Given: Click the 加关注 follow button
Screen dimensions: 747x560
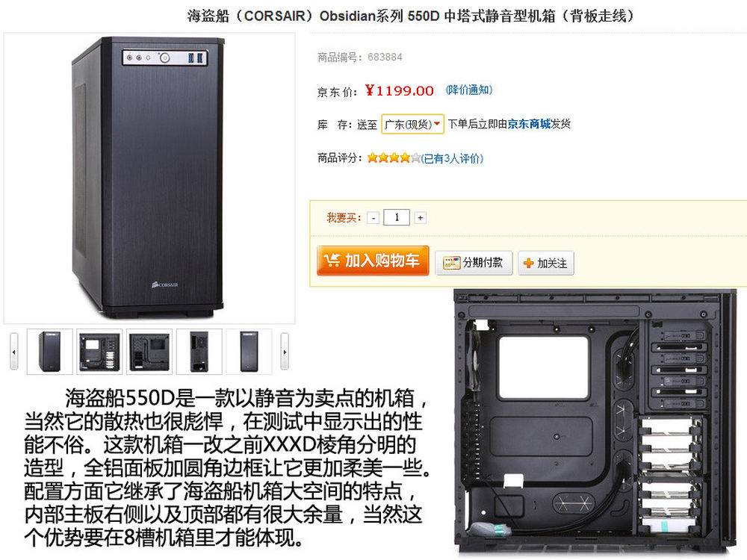Looking at the screenshot, I should [546, 264].
